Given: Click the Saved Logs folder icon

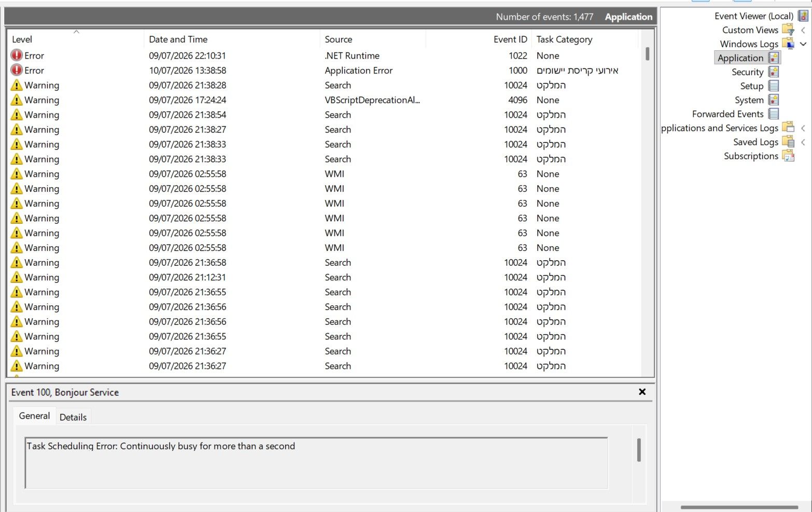Looking at the screenshot, I should (x=788, y=142).
